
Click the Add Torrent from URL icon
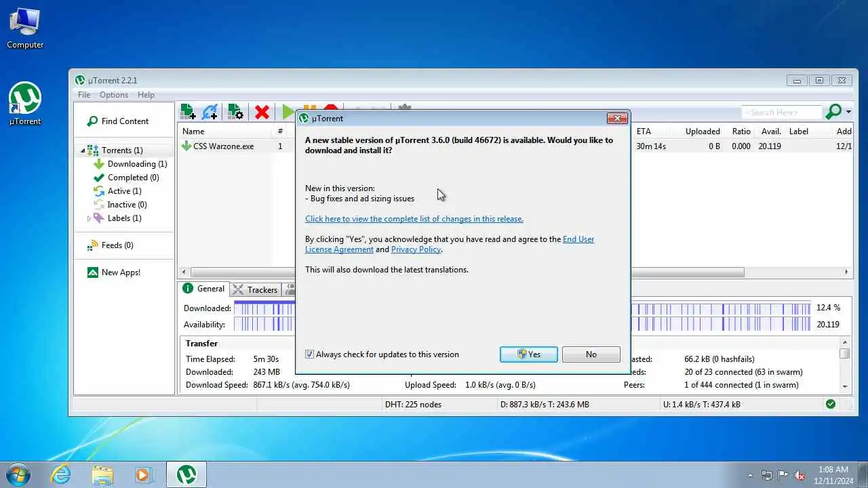211,112
